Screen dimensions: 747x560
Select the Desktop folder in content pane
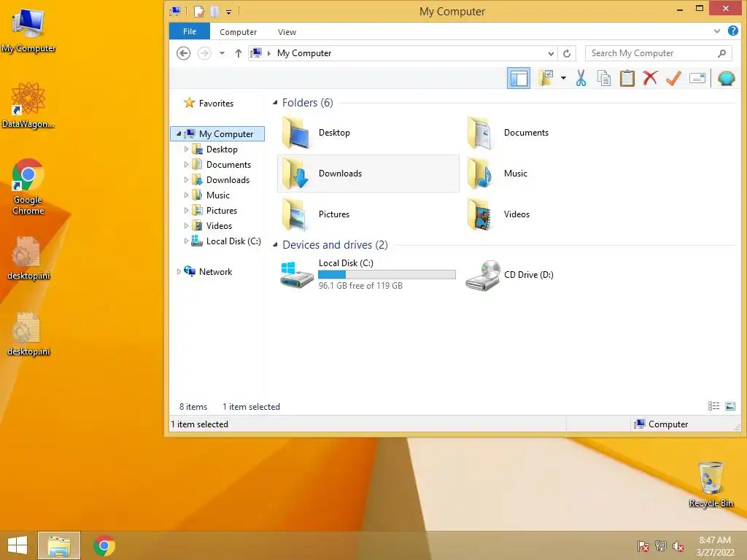[x=368, y=133]
